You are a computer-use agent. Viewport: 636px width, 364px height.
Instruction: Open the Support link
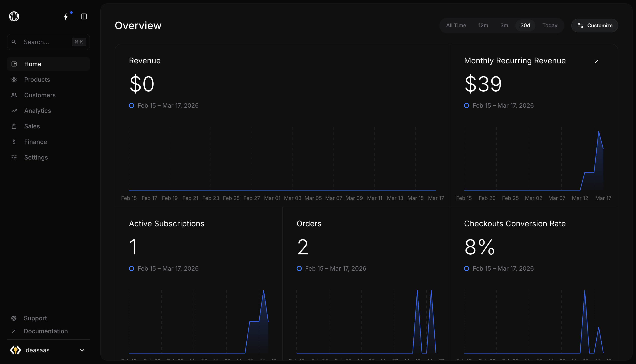point(35,318)
